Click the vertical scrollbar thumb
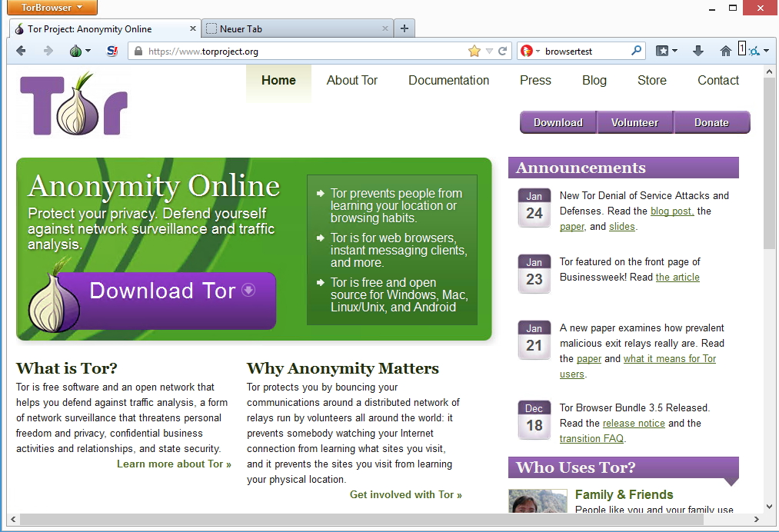 (x=770, y=164)
